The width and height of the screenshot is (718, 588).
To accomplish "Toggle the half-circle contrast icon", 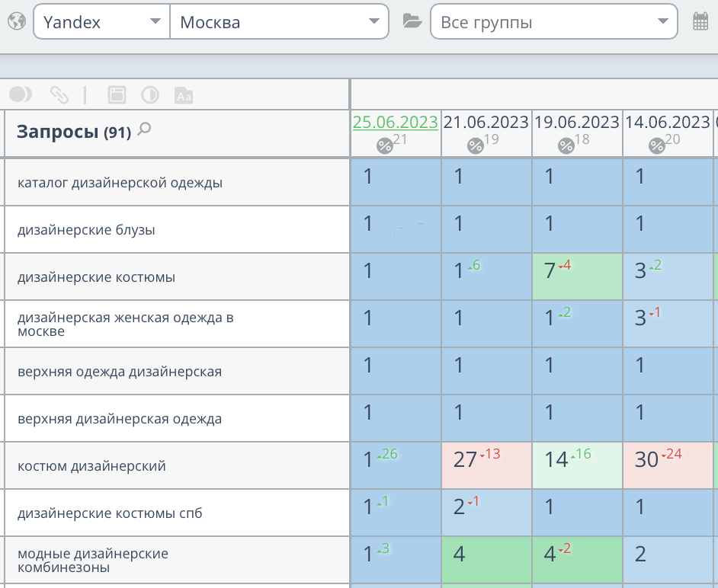I will point(150,95).
